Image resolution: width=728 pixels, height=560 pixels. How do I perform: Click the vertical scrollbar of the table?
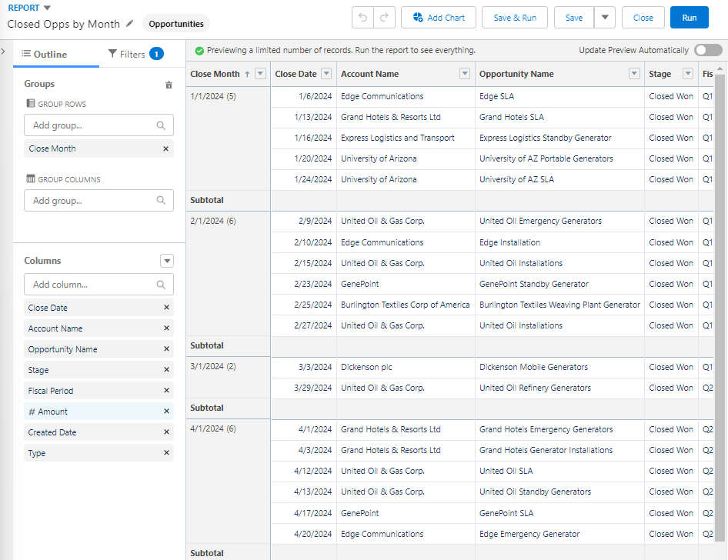coord(720,307)
